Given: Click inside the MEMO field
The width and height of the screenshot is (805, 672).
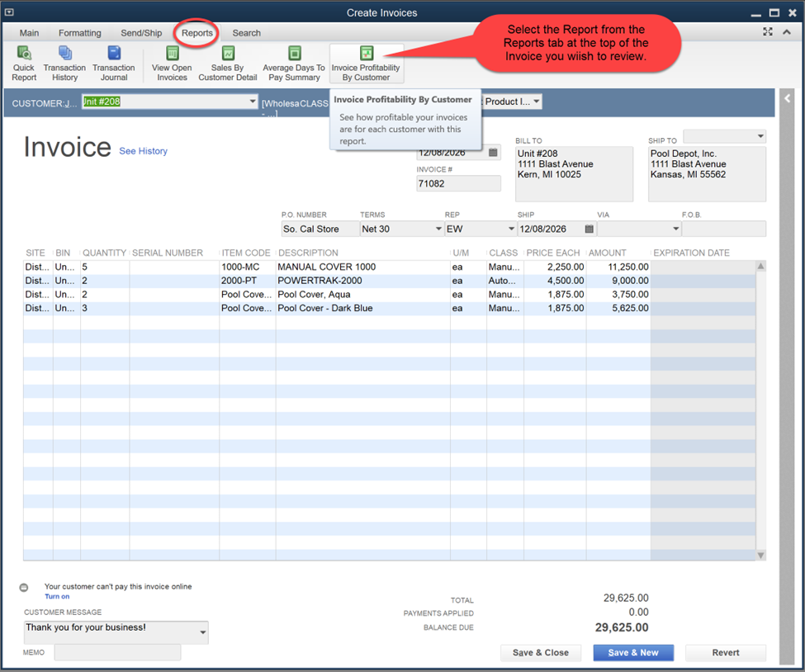Looking at the screenshot, I should (x=116, y=652).
